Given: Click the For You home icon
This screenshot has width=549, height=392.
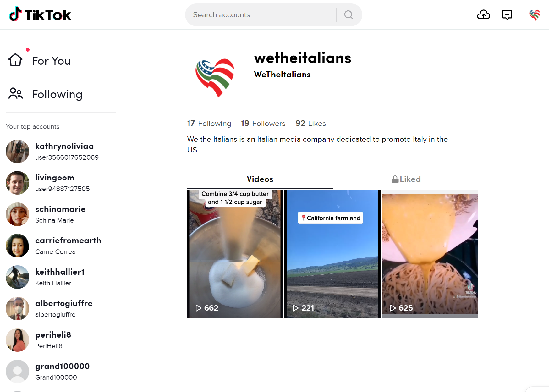Looking at the screenshot, I should (x=15, y=60).
